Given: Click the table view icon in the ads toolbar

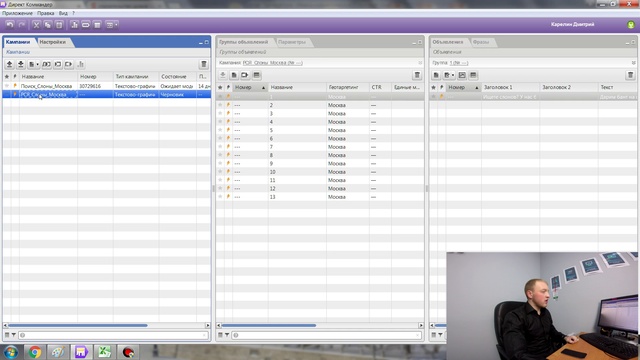Looking at the screenshot, I should point(473,75).
